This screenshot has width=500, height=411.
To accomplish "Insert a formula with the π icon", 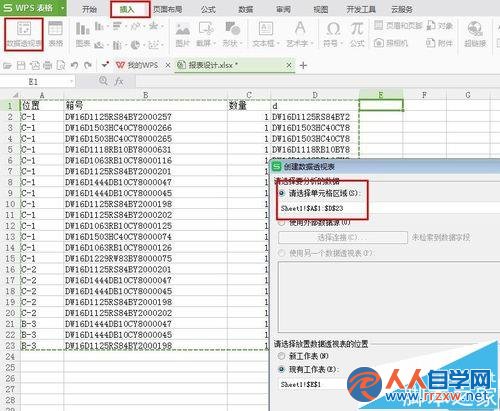I will tap(357, 34).
